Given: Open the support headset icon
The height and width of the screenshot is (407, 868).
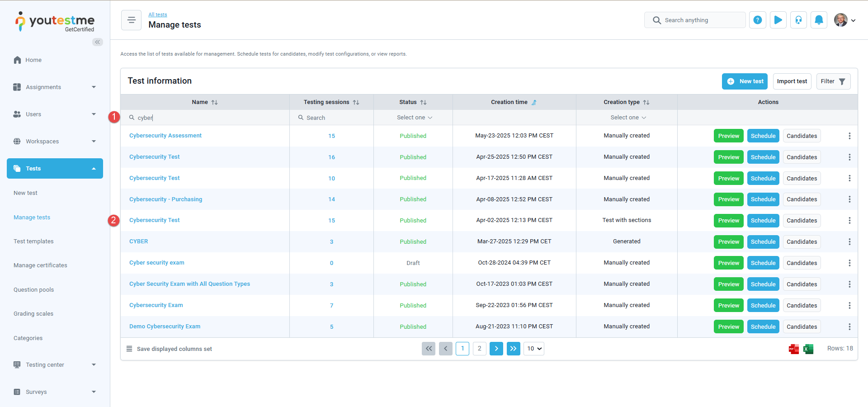Looking at the screenshot, I should click(x=798, y=20).
